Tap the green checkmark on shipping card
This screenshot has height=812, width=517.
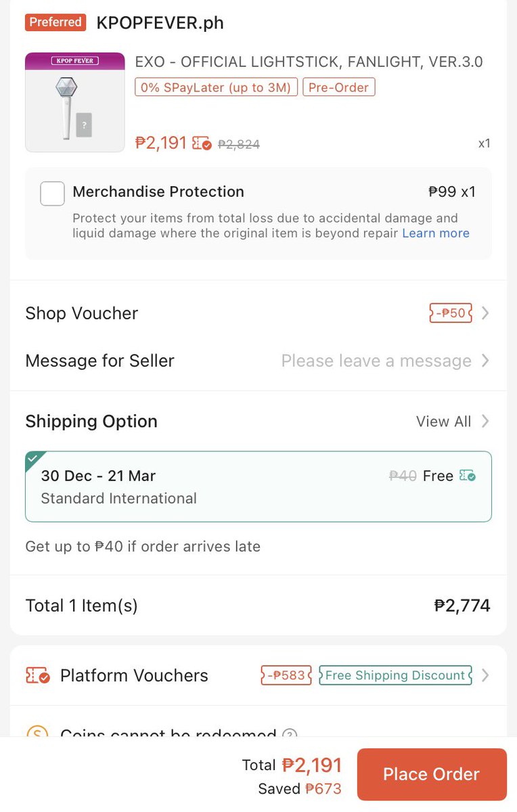pyautogui.click(x=32, y=458)
